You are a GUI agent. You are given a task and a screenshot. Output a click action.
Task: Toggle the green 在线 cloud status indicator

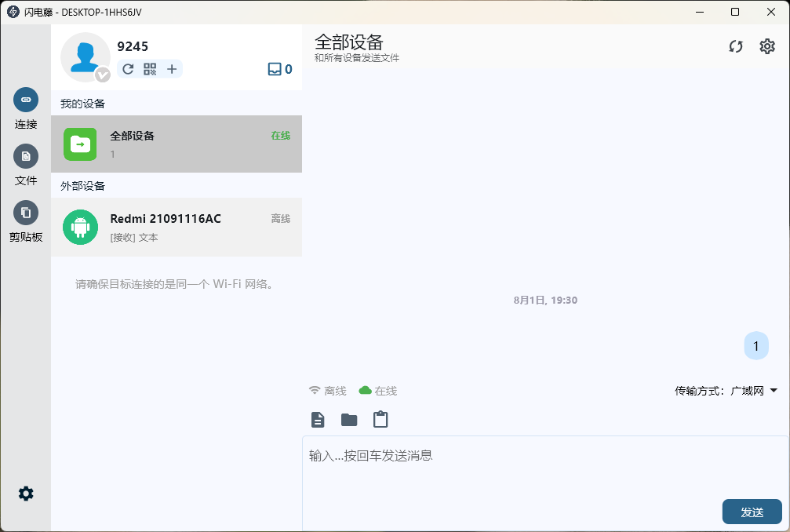377,391
